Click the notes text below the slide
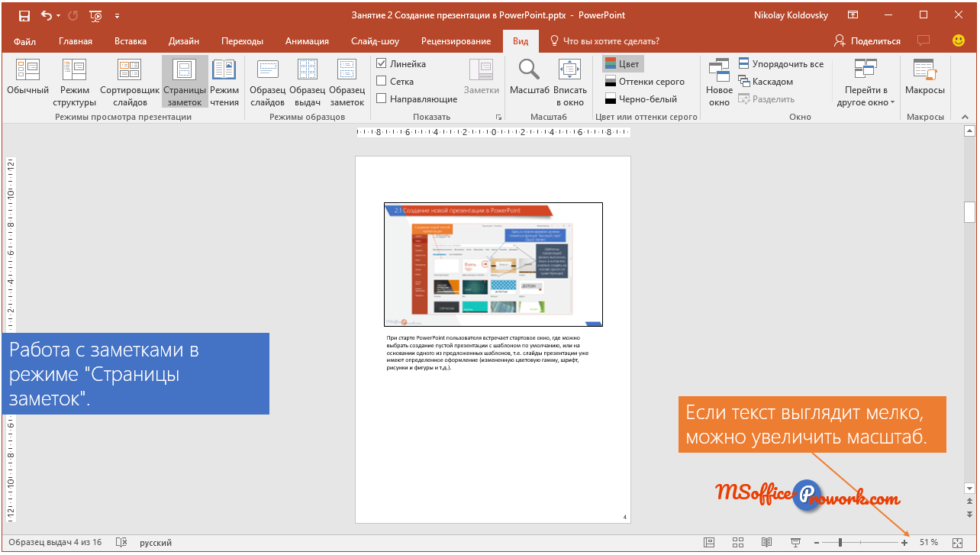 (x=488, y=352)
